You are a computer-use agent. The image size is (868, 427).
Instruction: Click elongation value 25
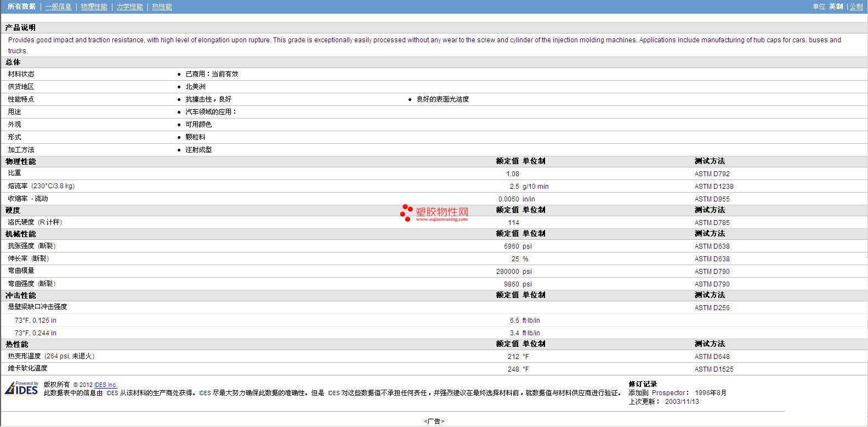(x=515, y=259)
